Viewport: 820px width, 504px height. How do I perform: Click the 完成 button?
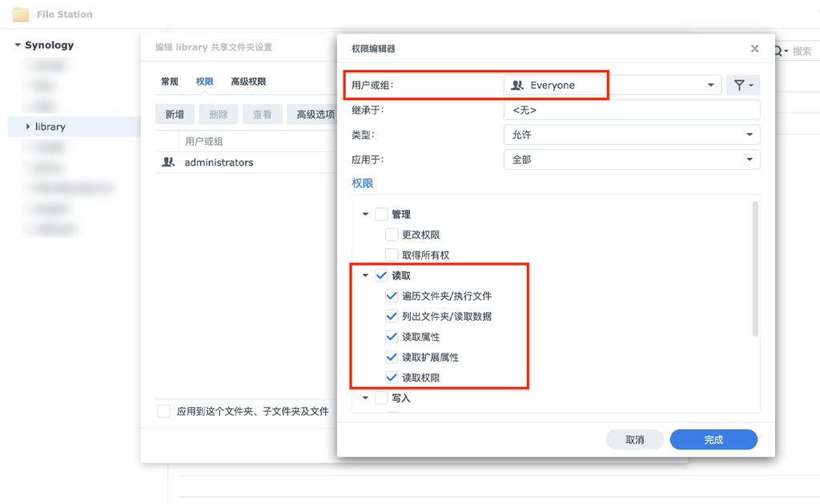click(713, 439)
